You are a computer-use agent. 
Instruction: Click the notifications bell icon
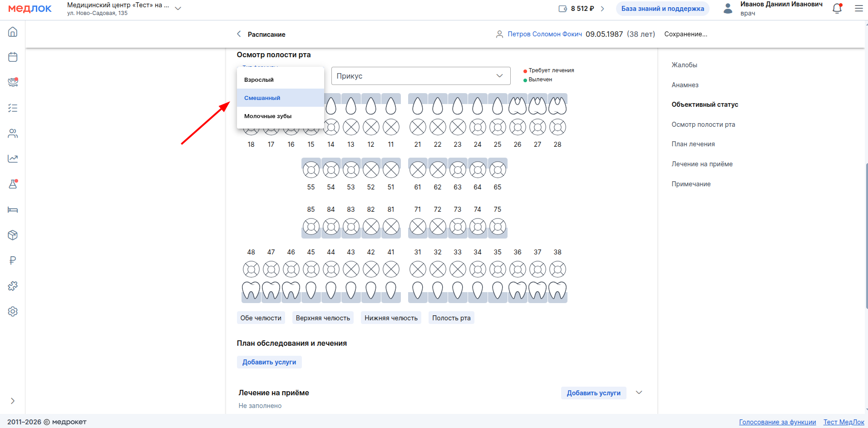[837, 9]
